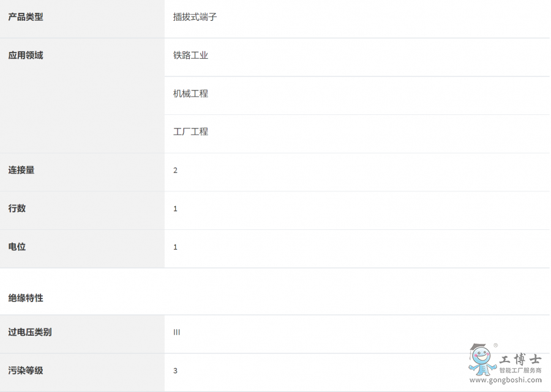Click the 工博士 brand name text
Image resolution: width=551 pixels, height=392 pixels.
click(520, 359)
